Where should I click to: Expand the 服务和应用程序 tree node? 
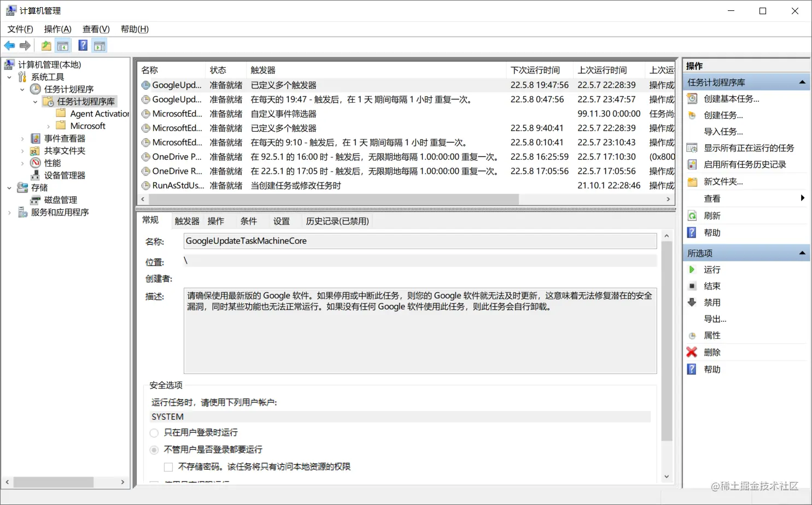click(x=9, y=212)
